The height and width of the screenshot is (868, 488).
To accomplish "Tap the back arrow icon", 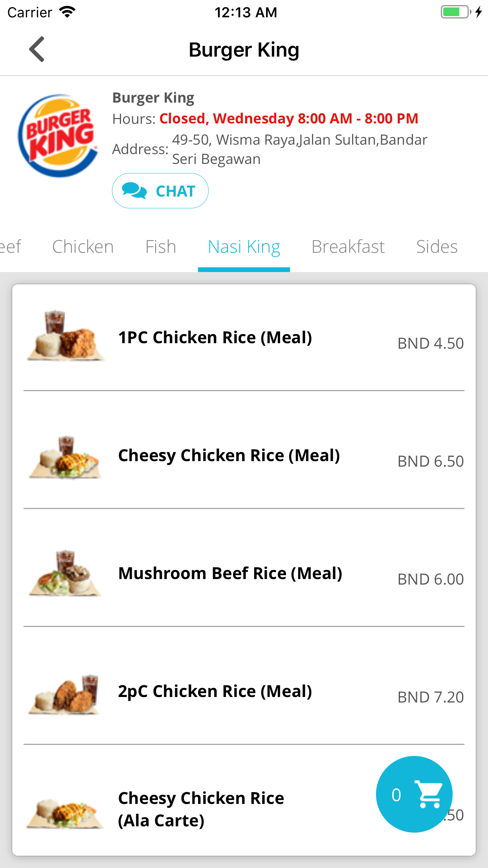I will [x=37, y=50].
